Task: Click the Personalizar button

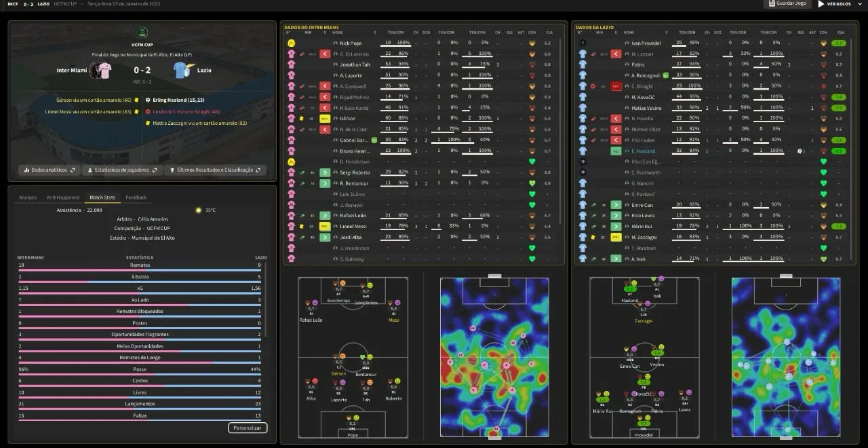Action: pos(248,428)
